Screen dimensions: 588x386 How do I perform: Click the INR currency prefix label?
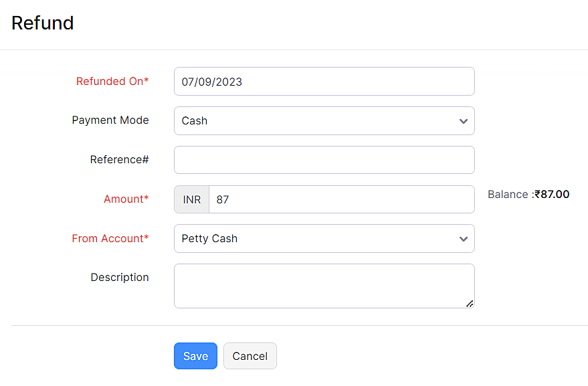191,199
